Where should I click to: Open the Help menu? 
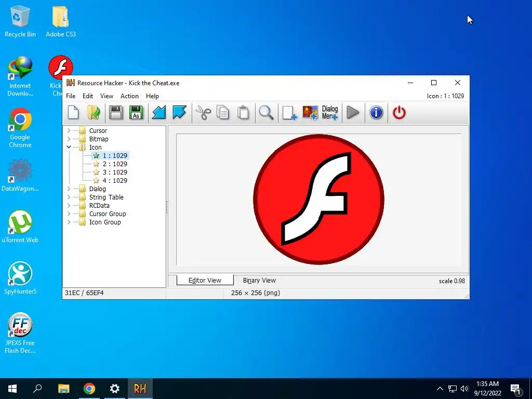coord(152,96)
